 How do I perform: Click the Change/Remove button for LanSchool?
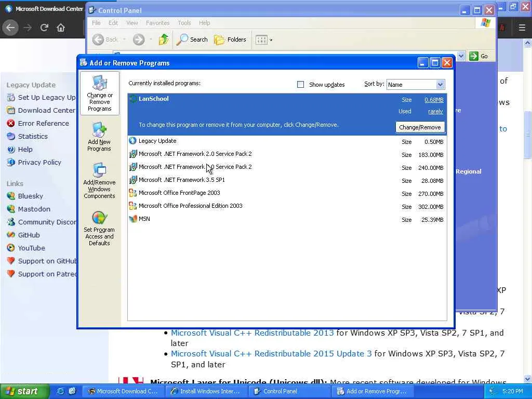[x=420, y=127]
